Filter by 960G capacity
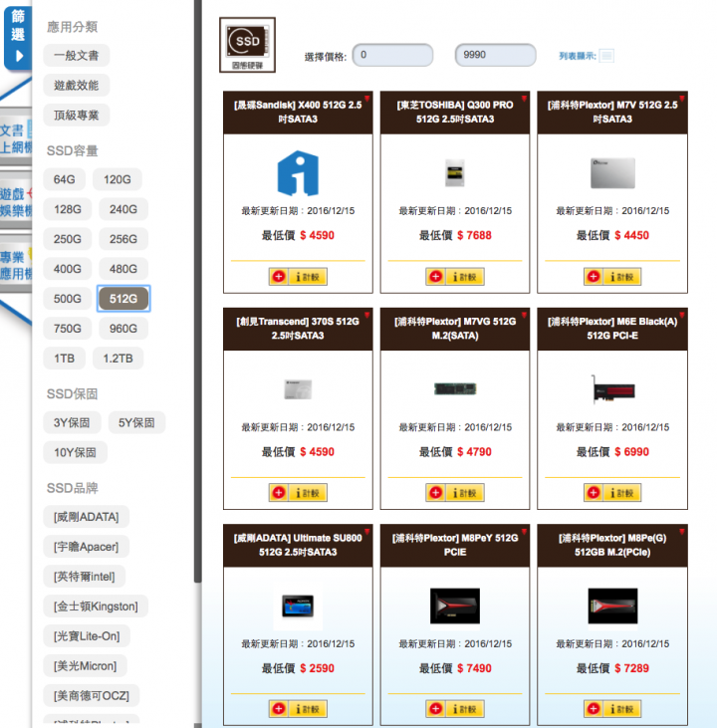 pyautogui.click(x=123, y=329)
